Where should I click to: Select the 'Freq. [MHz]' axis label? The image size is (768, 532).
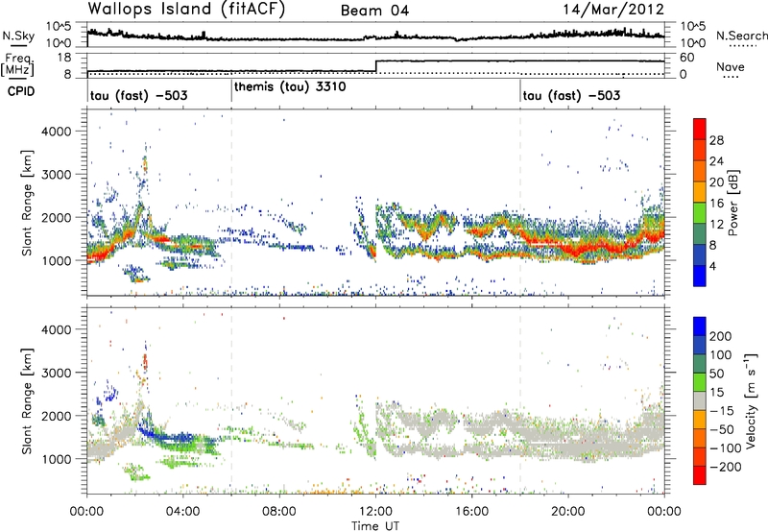click(17, 65)
